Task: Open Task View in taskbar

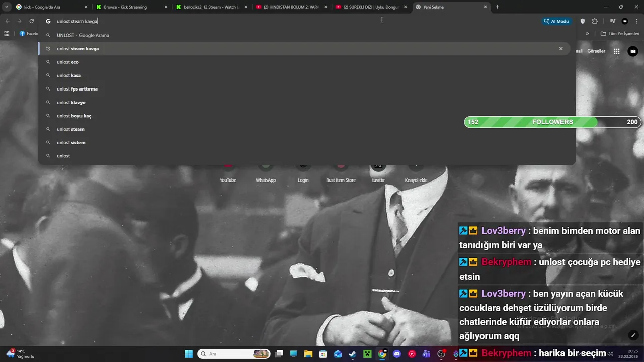Action: point(279,354)
